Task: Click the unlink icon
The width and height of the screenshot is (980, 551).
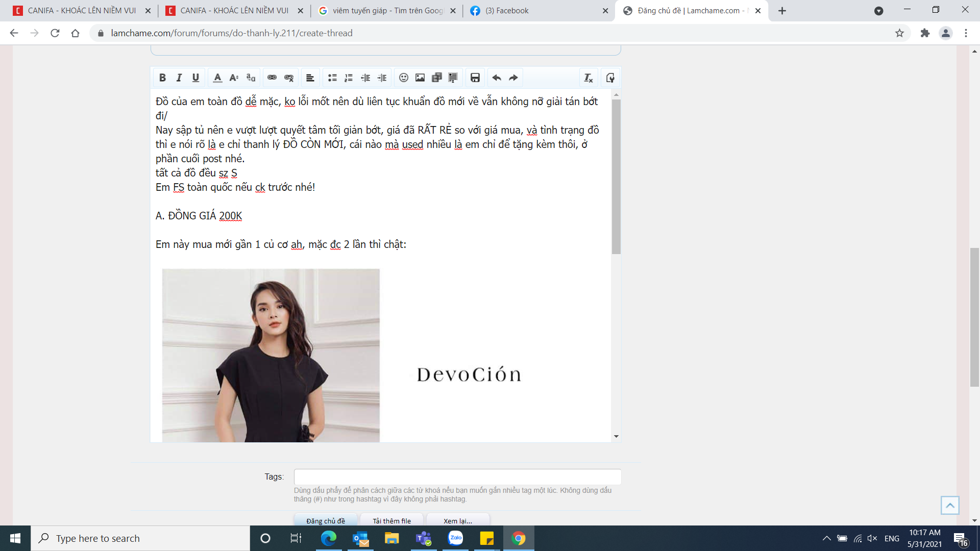Action: pyautogui.click(x=289, y=78)
